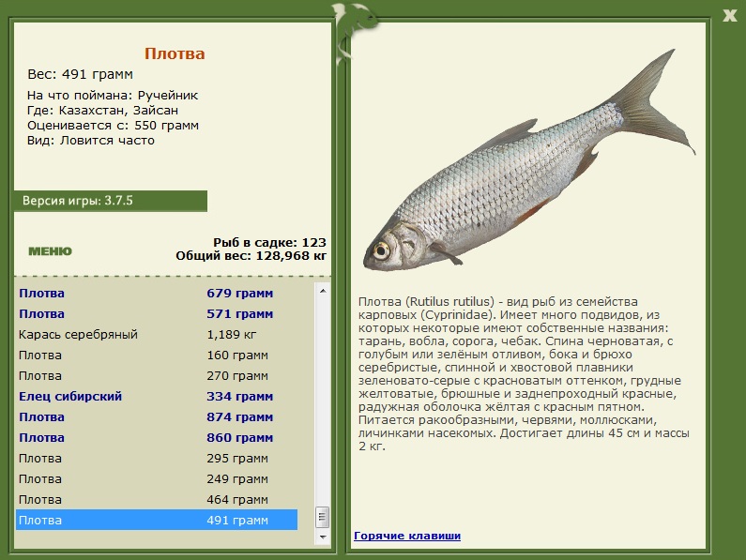Click the scrollbar up arrow in fish list

(x=323, y=291)
